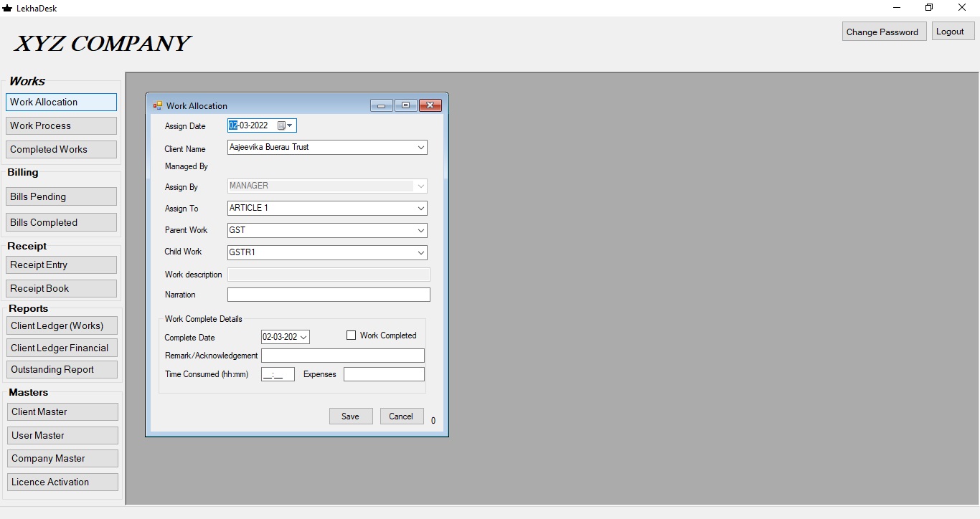Image resolution: width=980 pixels, height=519 pixels.
Task: Open Completed Works from the sidebar
Action: [x=61, y=149]
